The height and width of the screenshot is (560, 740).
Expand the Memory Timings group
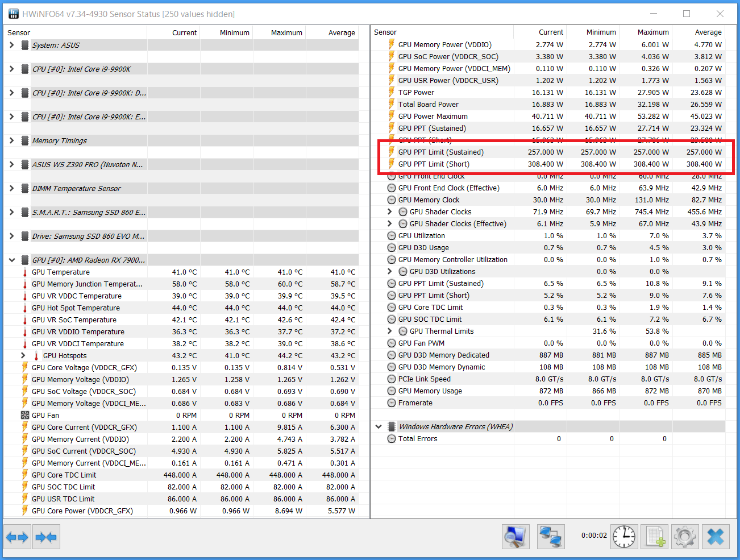point(12,140)
